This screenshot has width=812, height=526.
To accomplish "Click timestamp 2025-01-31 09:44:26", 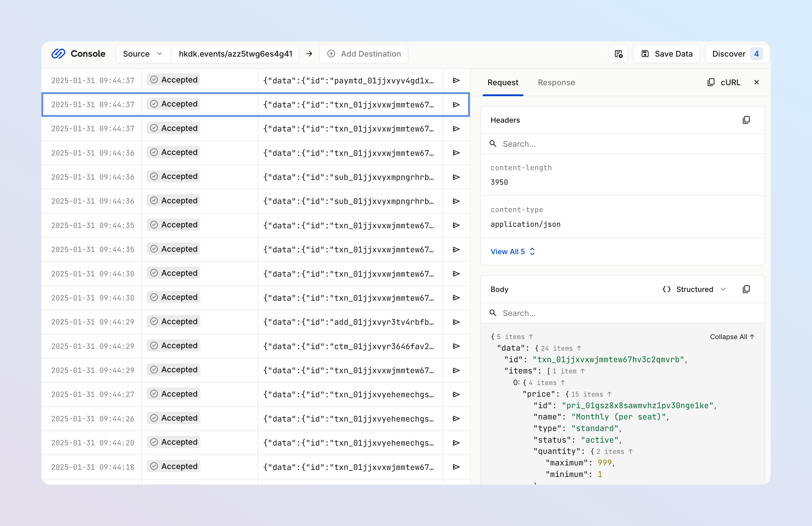I will pyautogui.click(x=93, y=419).
